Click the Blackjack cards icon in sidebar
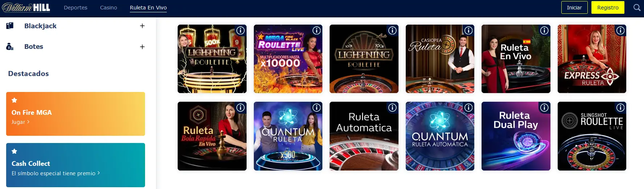The width and height of the screenshot is (644, 189). 10,26
